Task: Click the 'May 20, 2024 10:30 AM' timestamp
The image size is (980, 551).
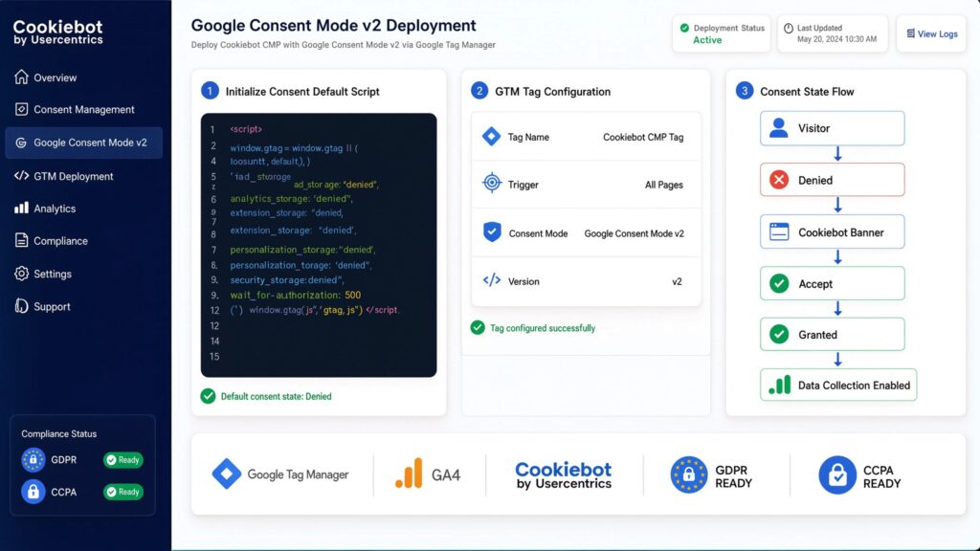Action: pos(836,38)
